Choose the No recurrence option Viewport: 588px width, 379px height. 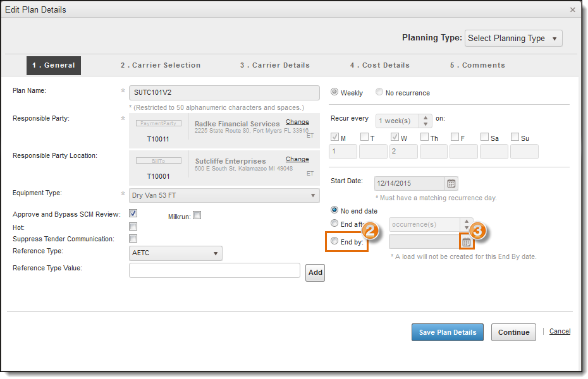(379, 92)
